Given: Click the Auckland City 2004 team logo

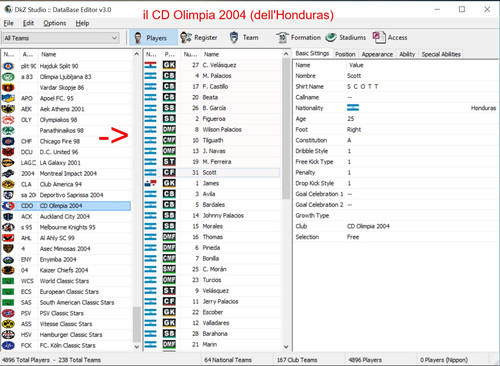Looking at the screenshot, I should (8, 217).
